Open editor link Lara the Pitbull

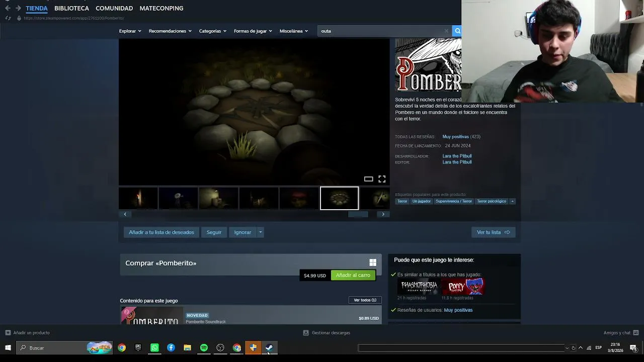457,162
